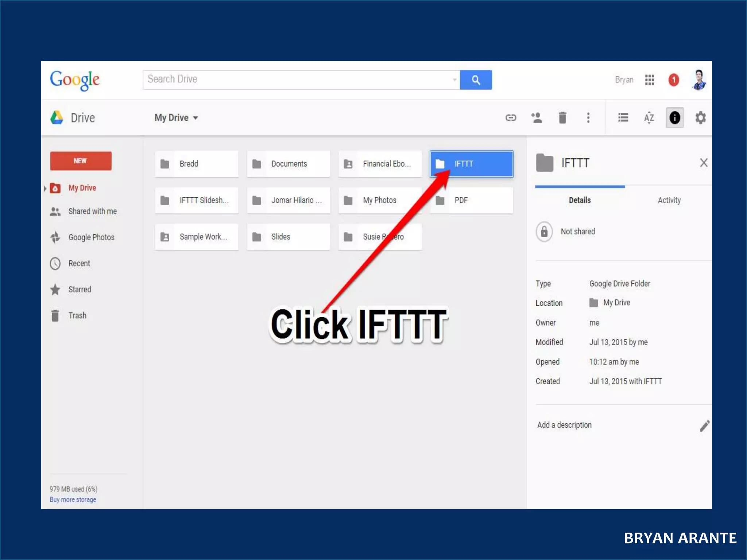Click the share/add person icon
The image size is (747, 560).
tap(537, 117)
